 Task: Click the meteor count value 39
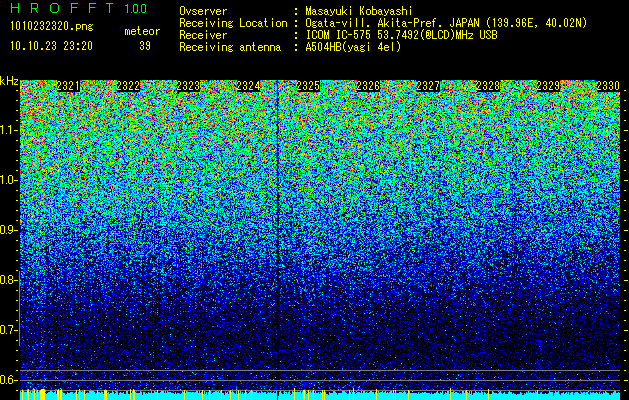tap(145, 46)
